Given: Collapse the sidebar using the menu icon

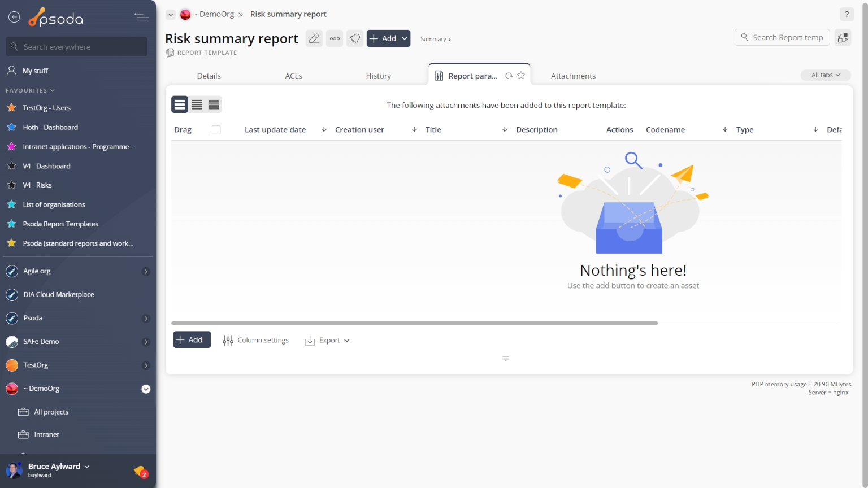Looking at the screenshot, I should [x=141, y=18].
